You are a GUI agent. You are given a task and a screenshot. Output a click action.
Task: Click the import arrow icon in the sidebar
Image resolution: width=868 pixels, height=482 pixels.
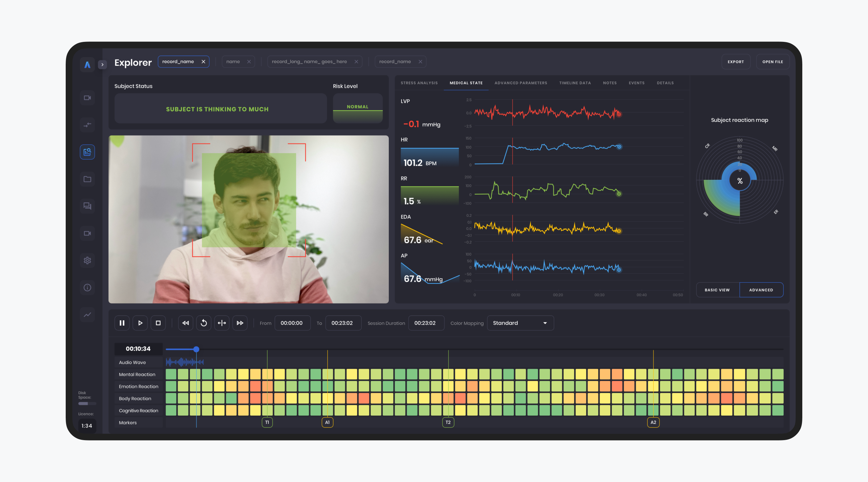pos(87,125)
